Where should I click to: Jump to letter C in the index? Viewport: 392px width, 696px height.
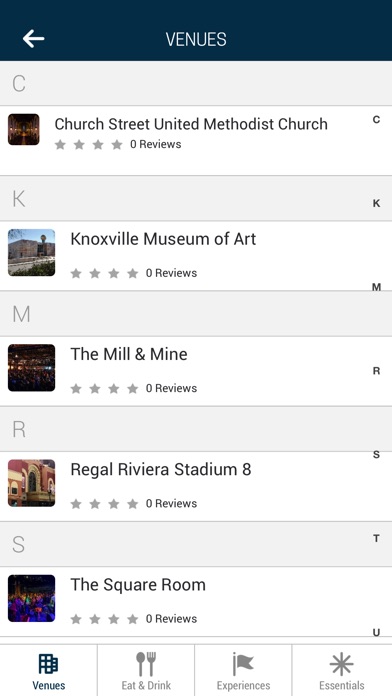pos(376,119)
